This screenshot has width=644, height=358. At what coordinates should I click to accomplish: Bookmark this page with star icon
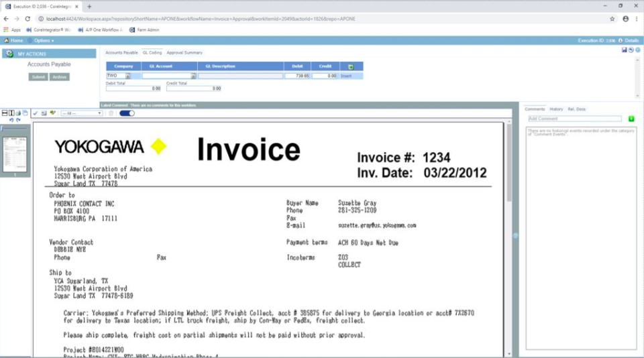pyautogui.click(x=612, y=19)
